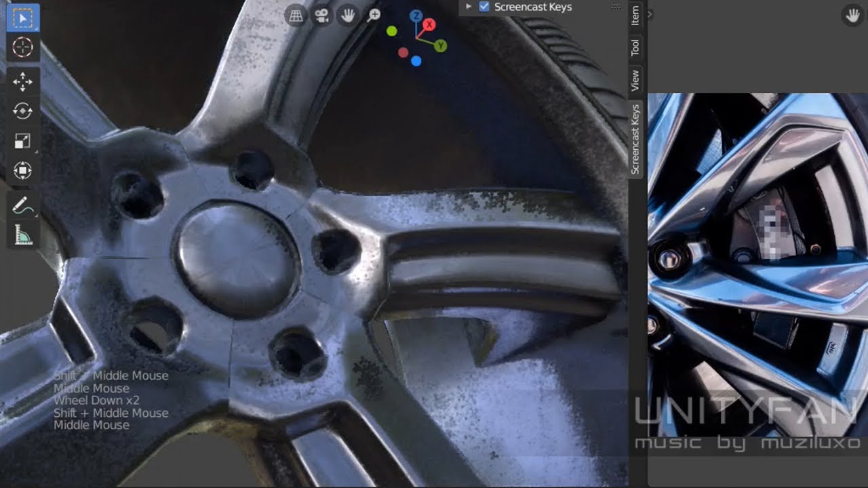Select the Cursor tool
The width and height of the screenshot is (868, 488).
22,47
